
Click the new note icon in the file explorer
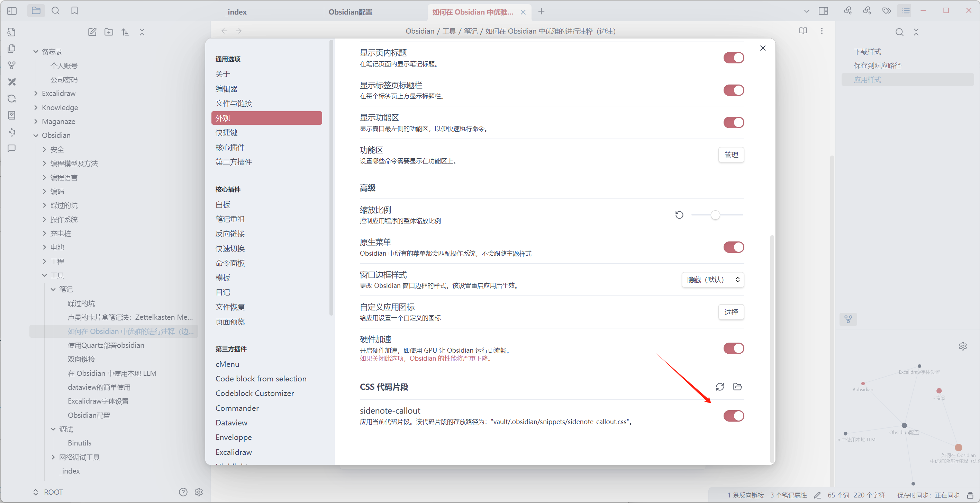click(92, 32)
